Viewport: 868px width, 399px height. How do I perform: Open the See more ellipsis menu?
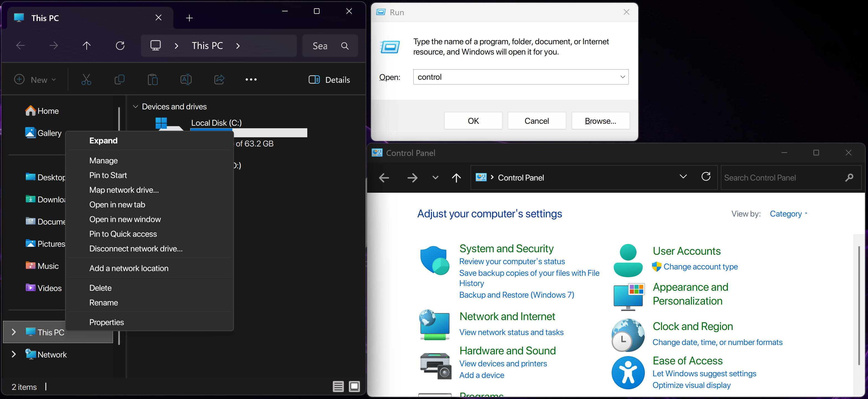pyautogui.click(x=251, y=79)
